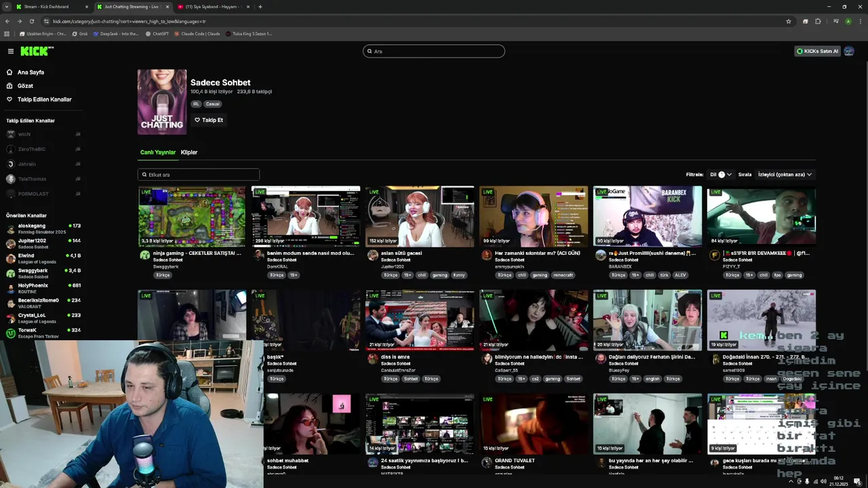Open the browser tab search dropdown arrow

click(x=6, y=7)
